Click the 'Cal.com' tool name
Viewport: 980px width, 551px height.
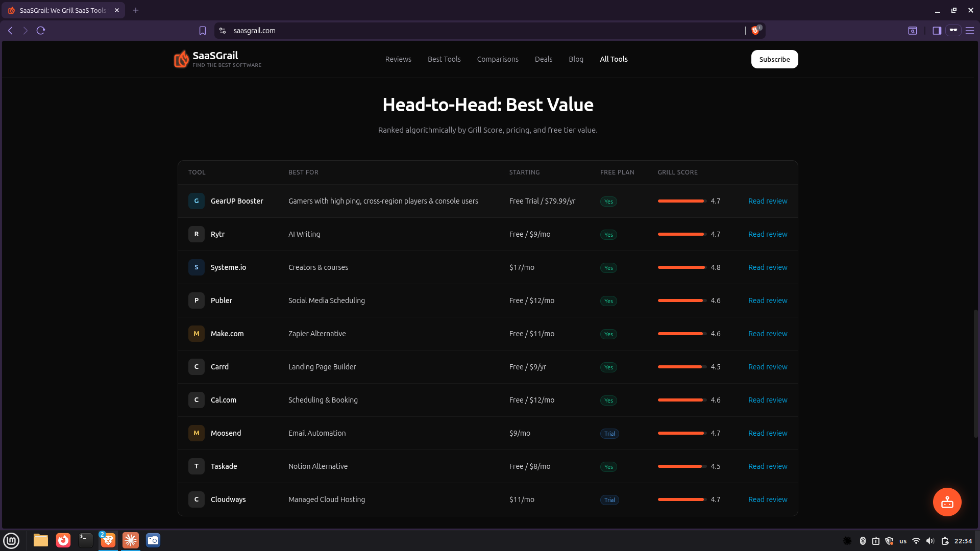tap(224, 400)
